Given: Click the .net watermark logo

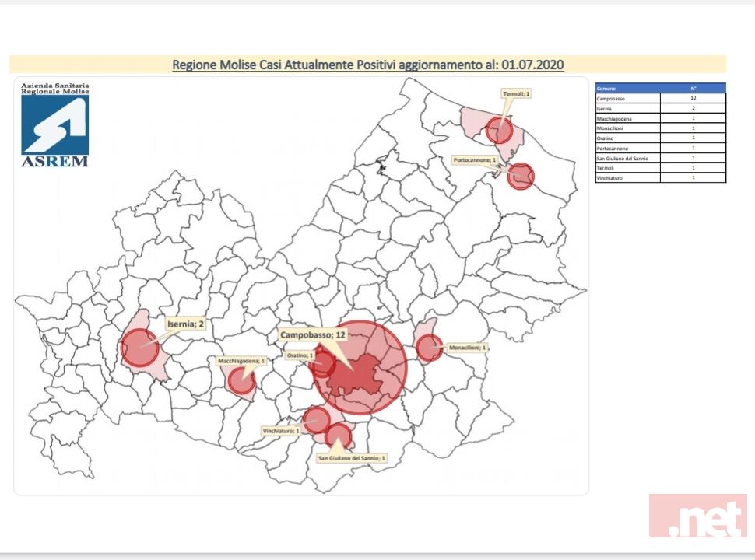Looking at the screenshot, I should tap(697, 516).
